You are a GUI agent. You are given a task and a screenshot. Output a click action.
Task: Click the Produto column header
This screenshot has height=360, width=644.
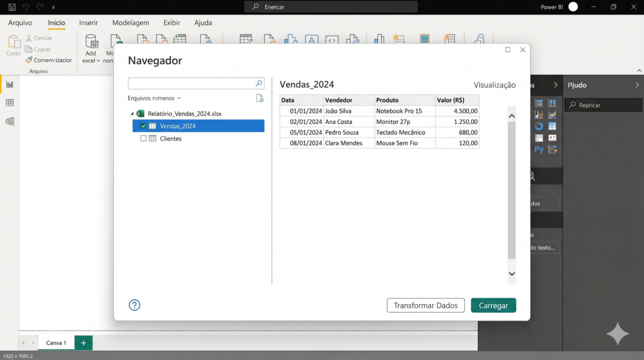click(x=405, y=100)
